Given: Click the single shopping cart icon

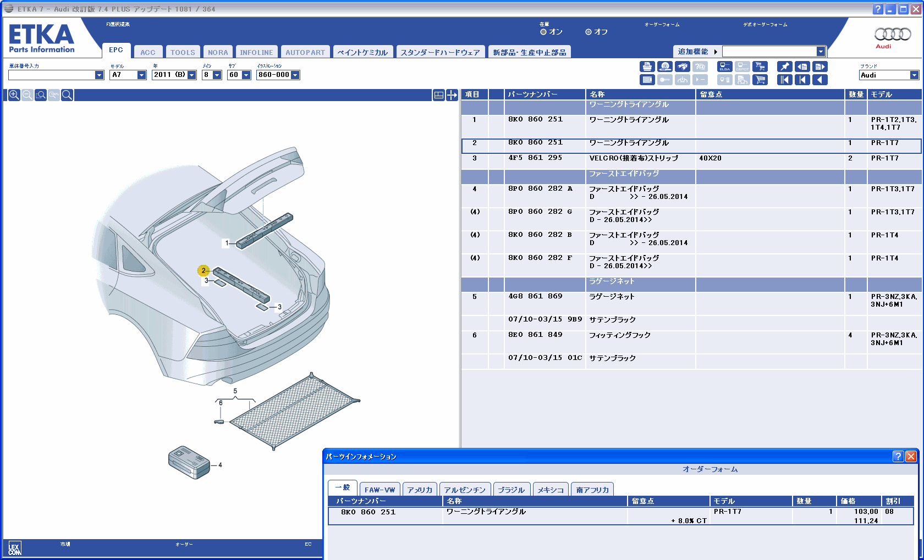Looking at the screenshot, I should tap(760, 80).
